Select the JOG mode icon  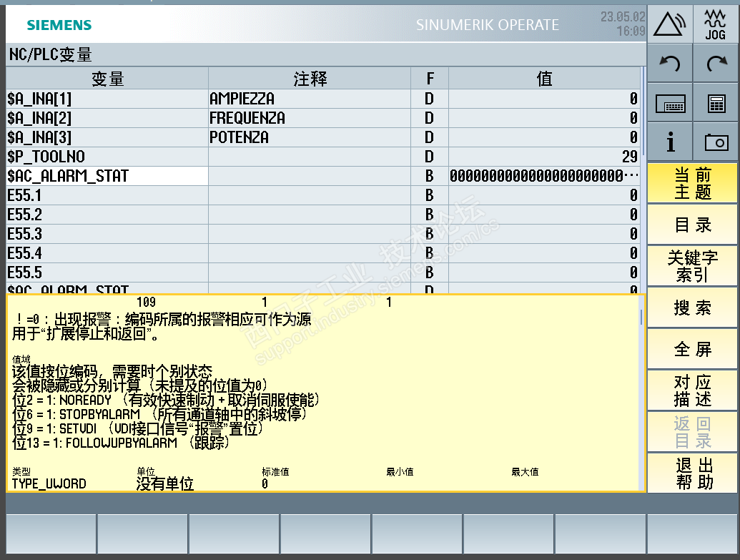coord(716,24)
